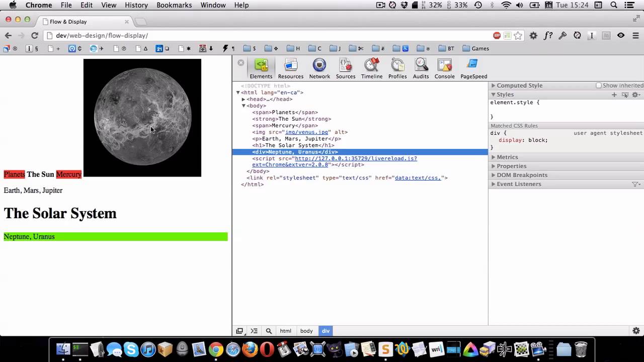644x362 pixels.
Task: Close the DevTools panel with the X
Action: coord(241,63)
